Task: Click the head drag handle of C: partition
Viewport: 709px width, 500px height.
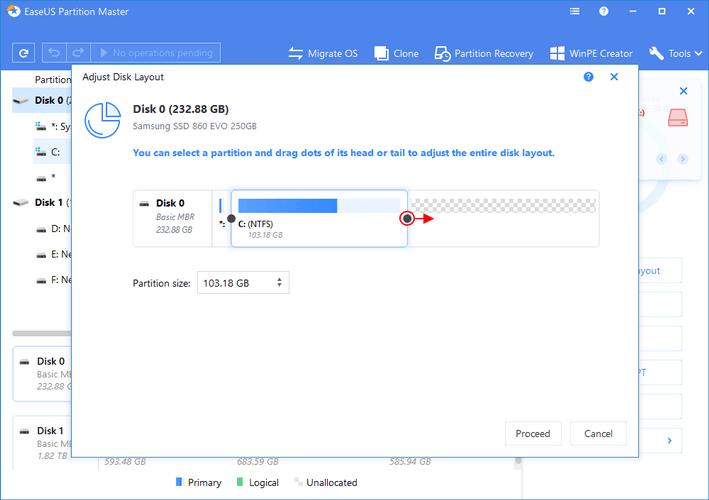Action: point(232,218)
